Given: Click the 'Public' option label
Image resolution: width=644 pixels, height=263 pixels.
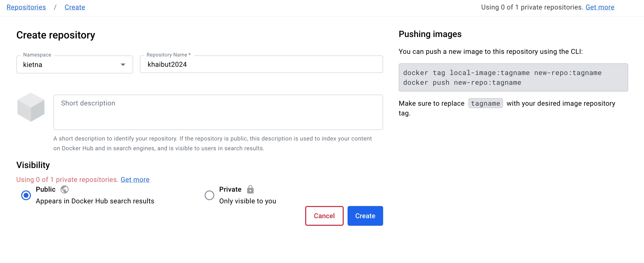Looking at the screenshot, I should [46, 189].
